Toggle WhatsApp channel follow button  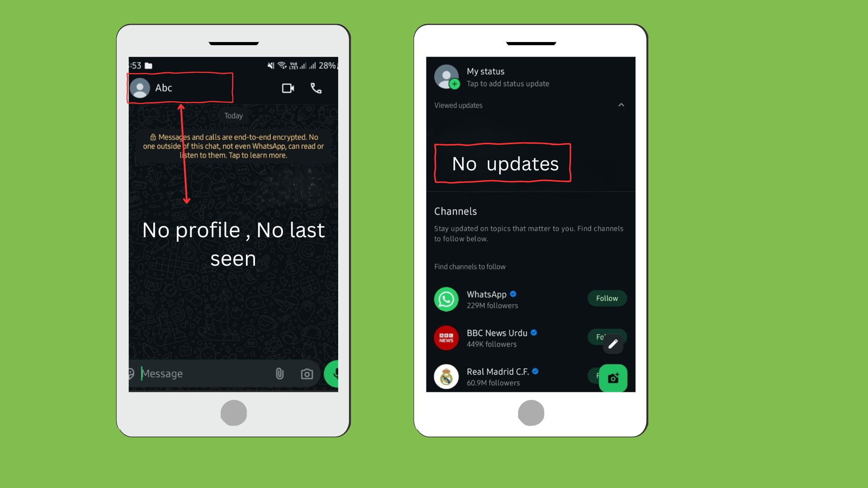(606, 298)
